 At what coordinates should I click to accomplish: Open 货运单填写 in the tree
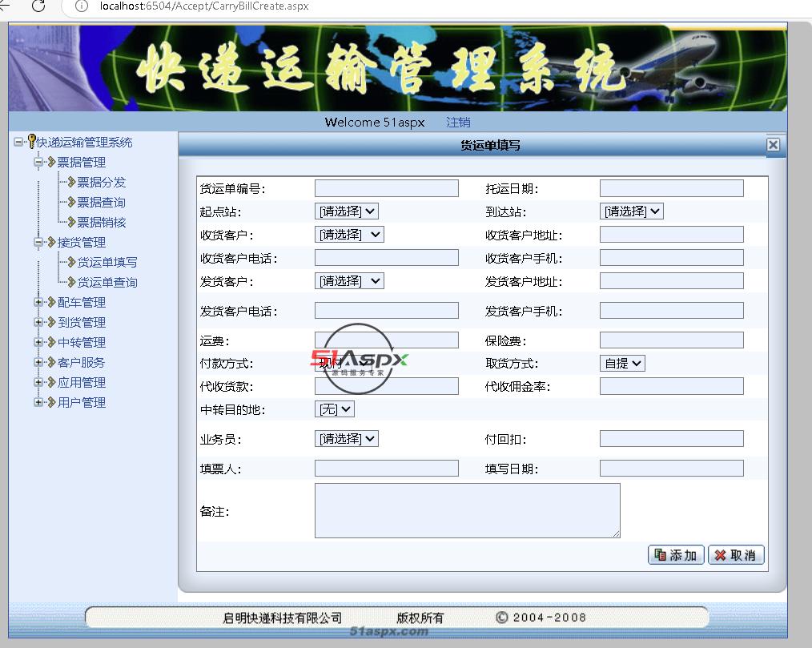pyautogui.click(x=107, y=263)
